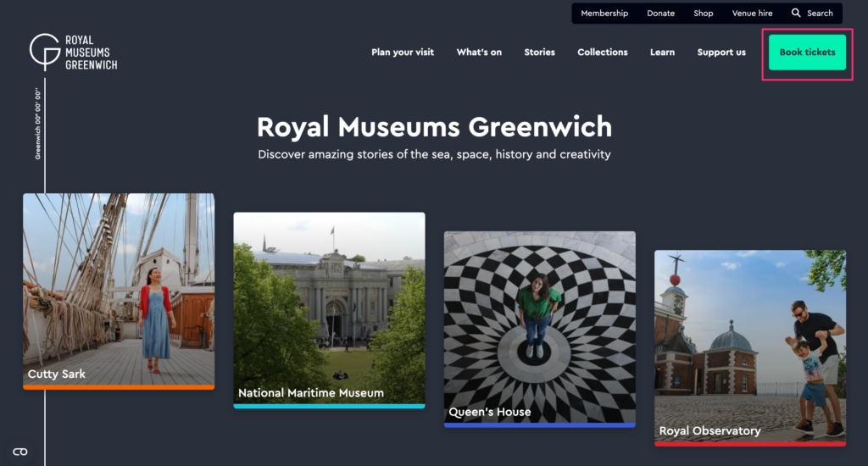Screen dimensions: 868x466
Task: Select the Stories menu item
Action: (x=539, y=52)
